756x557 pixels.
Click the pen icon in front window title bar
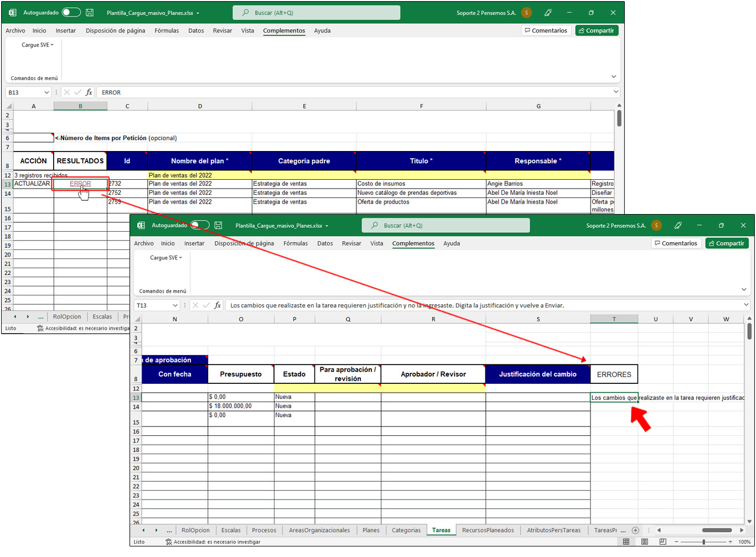coord(678,225)
